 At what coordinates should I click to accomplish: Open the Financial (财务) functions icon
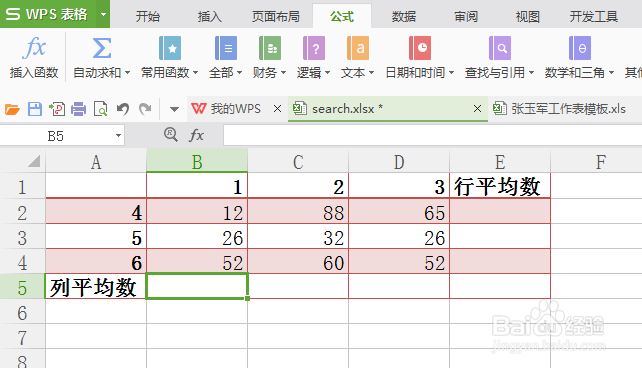point(270,48)
